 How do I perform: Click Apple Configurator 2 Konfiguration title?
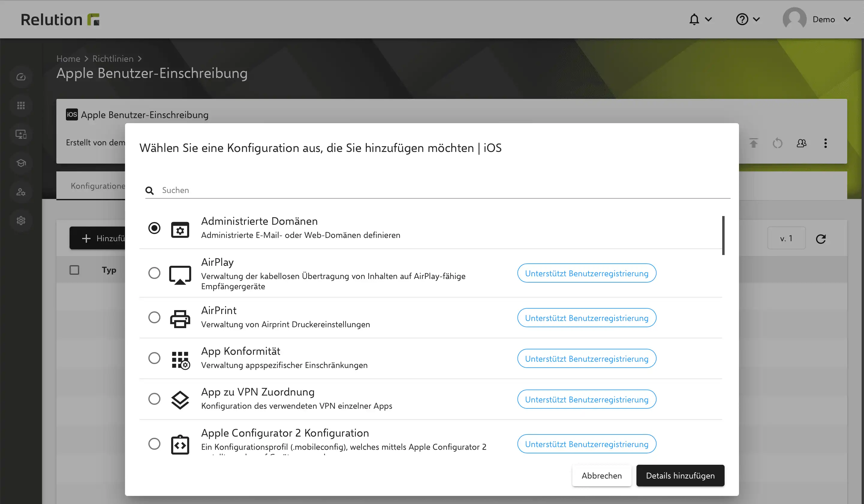tap(285, 433)
